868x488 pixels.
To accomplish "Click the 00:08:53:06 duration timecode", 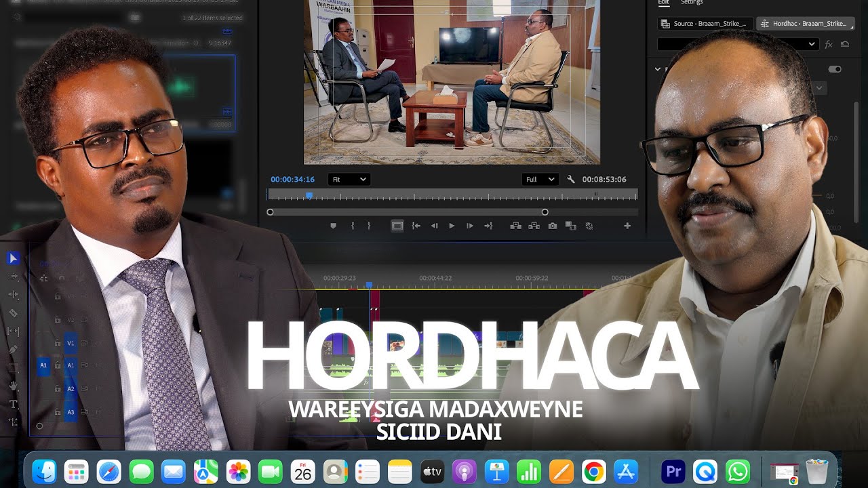I will pyautogui.click(x=604, y=180).
